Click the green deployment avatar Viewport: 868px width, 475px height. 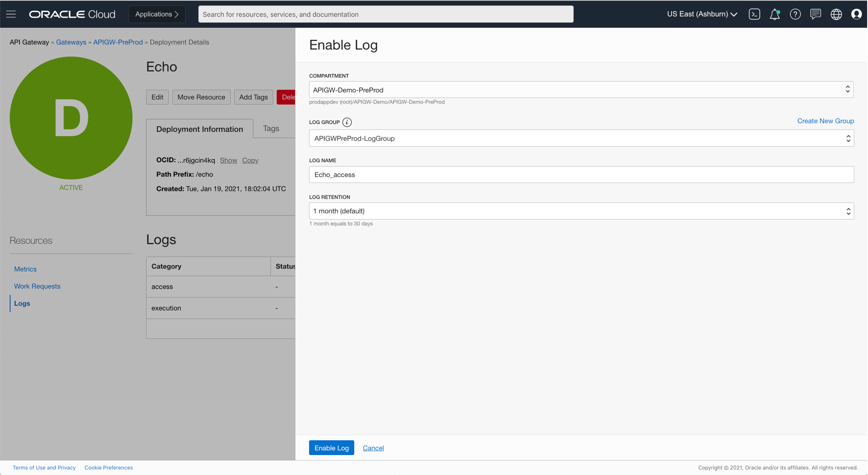tap(71, 118)
